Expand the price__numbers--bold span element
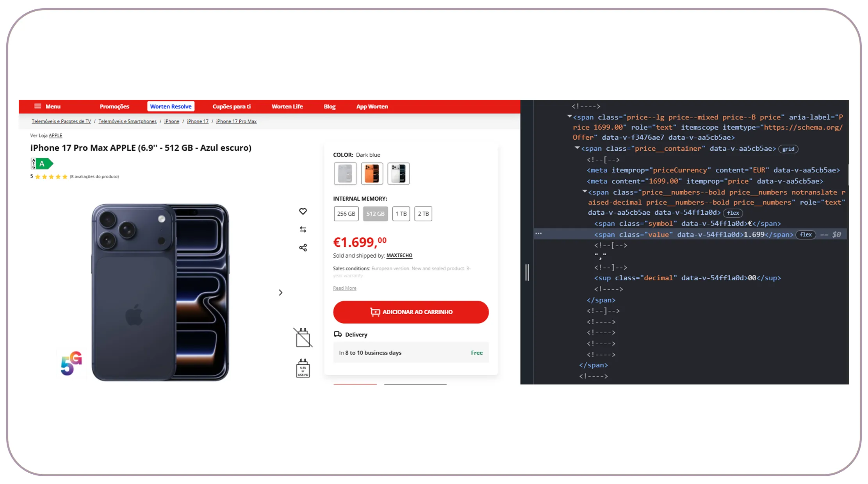868x484 pixels. pos(585,192)
